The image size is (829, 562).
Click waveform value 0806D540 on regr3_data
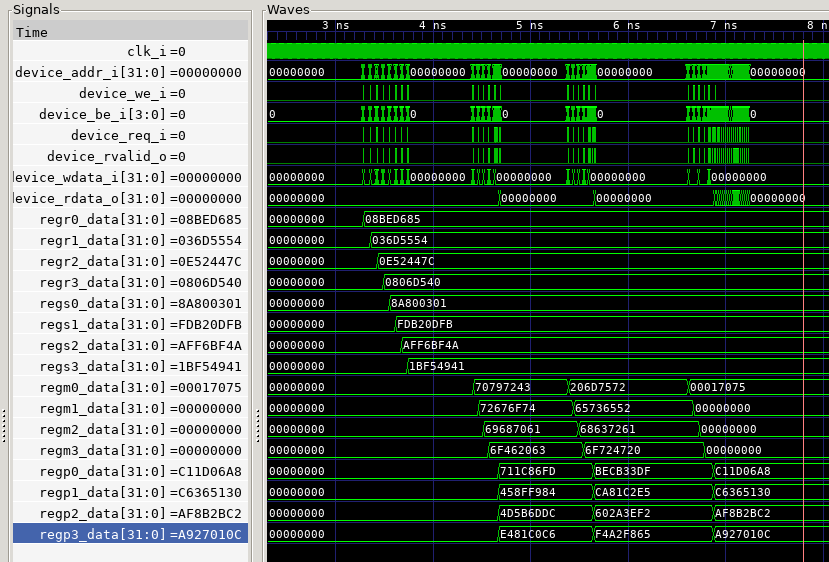(x=412, y=282)
